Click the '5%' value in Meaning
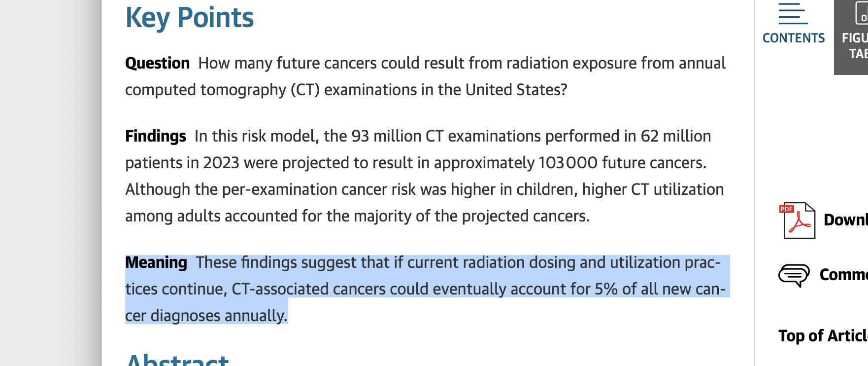868x366 pixels. coord(606,289)
